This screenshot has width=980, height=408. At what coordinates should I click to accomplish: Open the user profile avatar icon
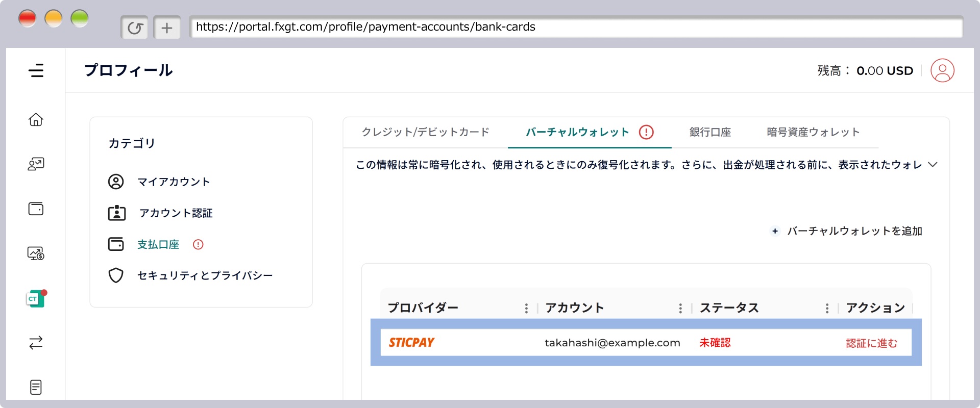tap(942, 70)
